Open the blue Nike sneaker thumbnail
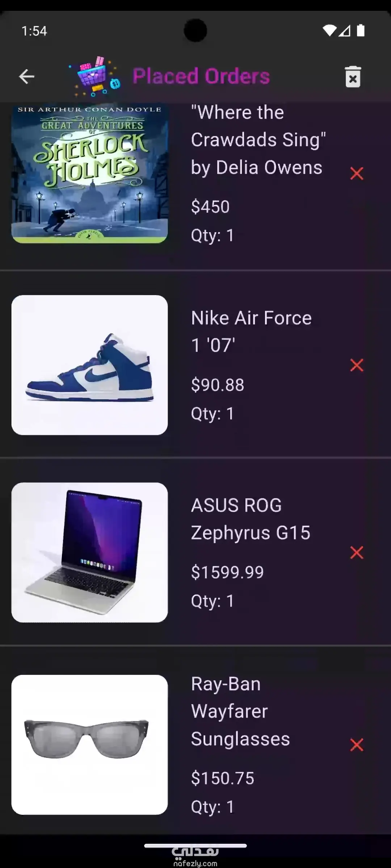Viewport: 391px width, 868px height. click(x=89, y=365)
